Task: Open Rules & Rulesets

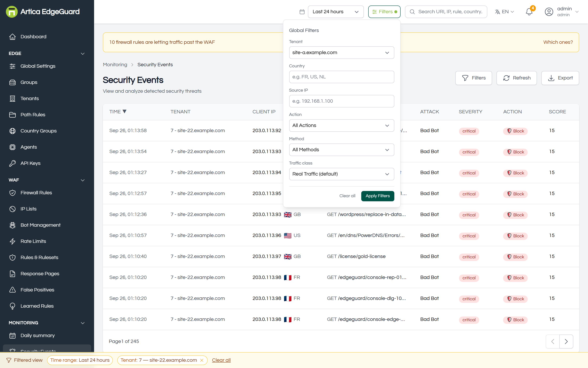Action: [47, 257]
